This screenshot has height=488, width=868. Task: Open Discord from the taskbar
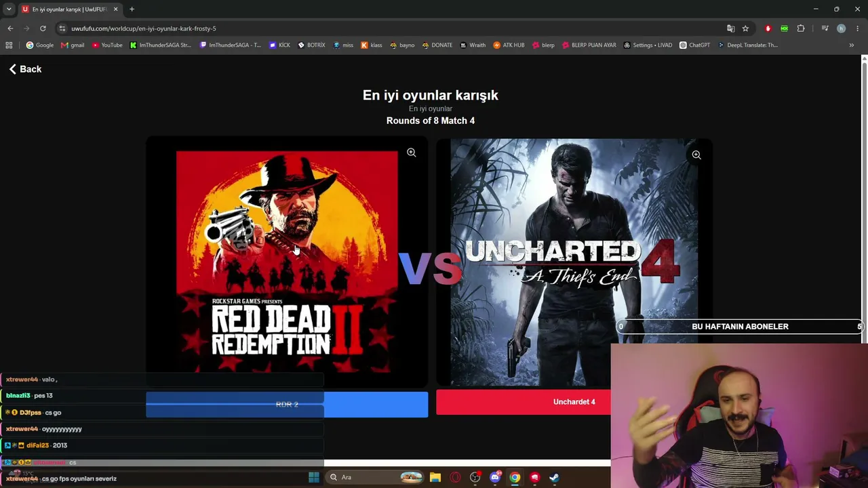pos(495,477)
